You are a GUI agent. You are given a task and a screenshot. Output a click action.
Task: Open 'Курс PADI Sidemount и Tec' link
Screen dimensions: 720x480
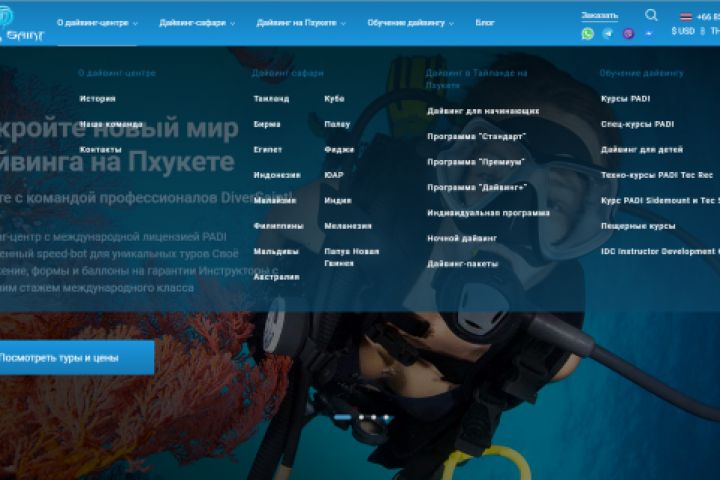point(660,201)
